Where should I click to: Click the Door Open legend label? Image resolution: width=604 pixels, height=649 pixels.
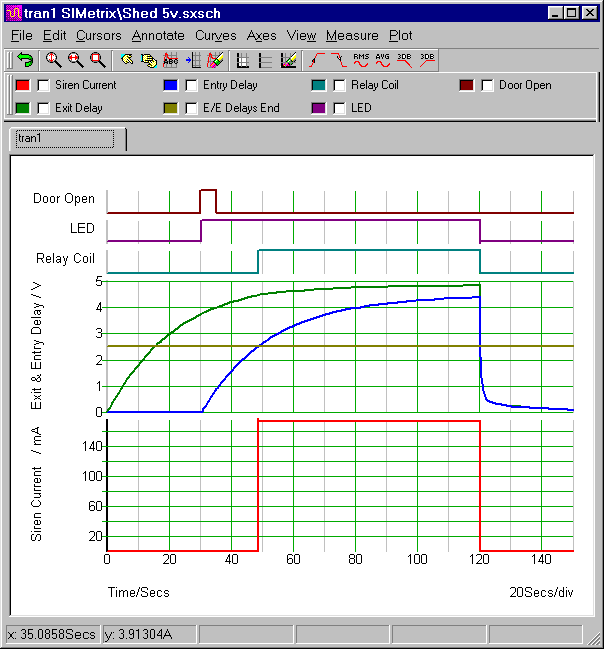point(525,85)
